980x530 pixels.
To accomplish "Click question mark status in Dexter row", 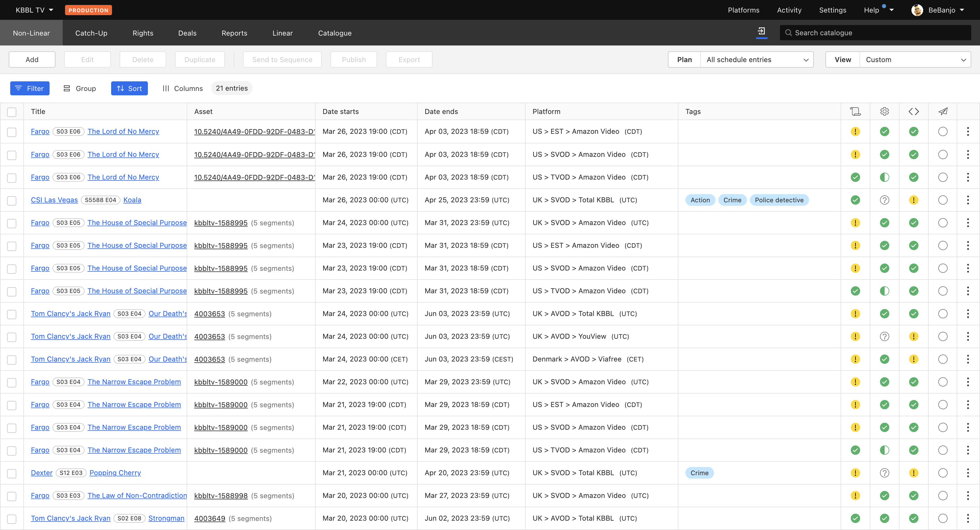I will (884, 473).
